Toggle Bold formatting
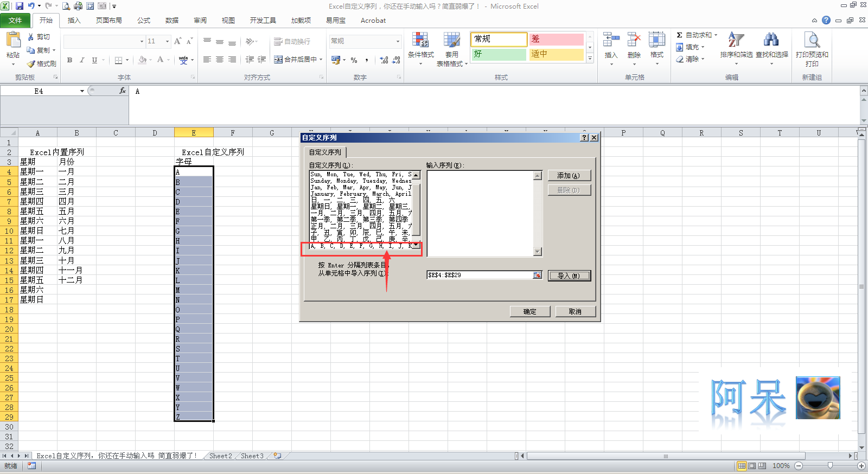 coord(69,60)
